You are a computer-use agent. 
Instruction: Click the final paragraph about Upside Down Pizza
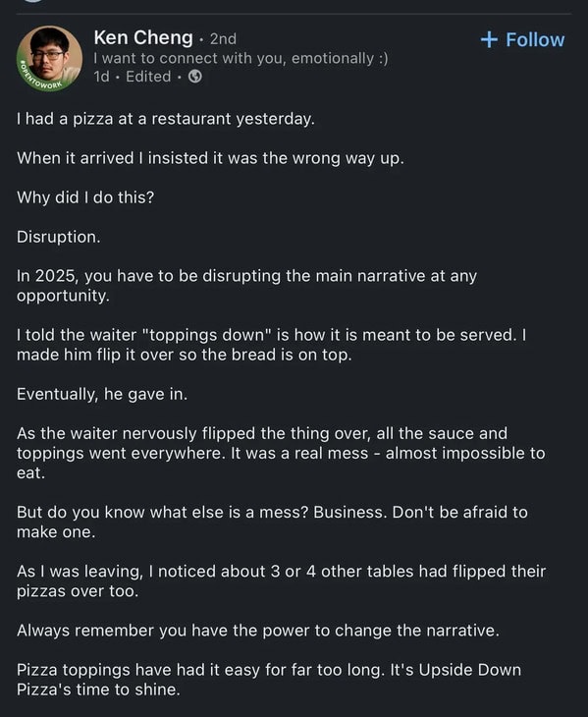pyautogui.click(x=269, y=680)
